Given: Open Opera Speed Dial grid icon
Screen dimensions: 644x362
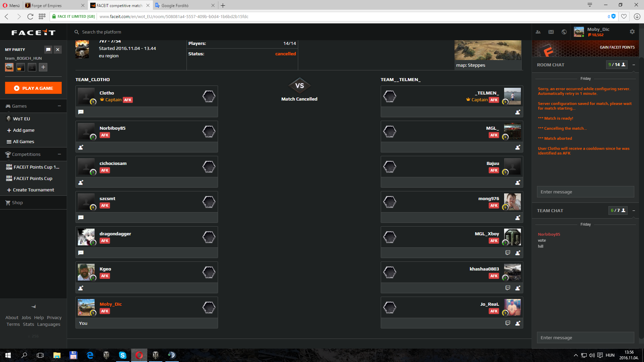Looking at the screenshot, I should [42, 16].
